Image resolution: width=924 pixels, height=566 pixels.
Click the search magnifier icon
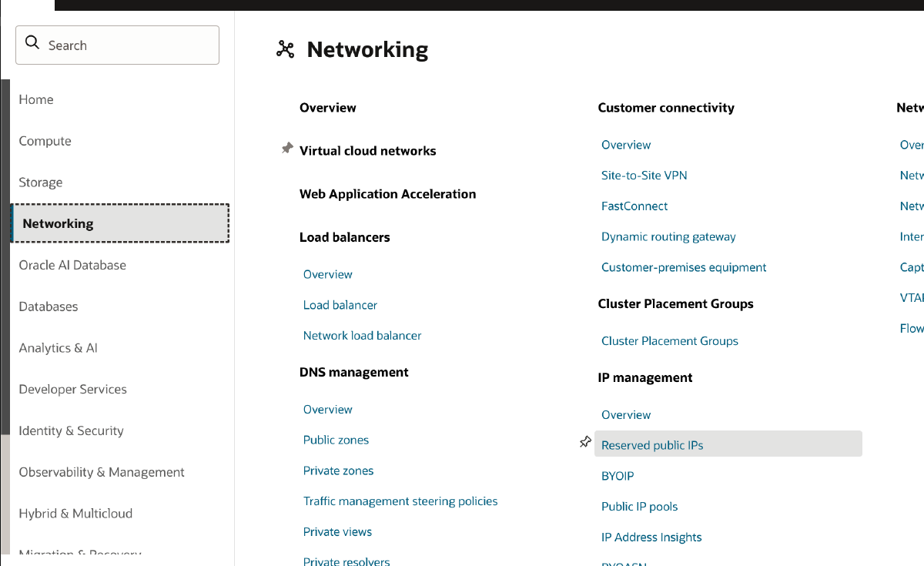point(32,43)
